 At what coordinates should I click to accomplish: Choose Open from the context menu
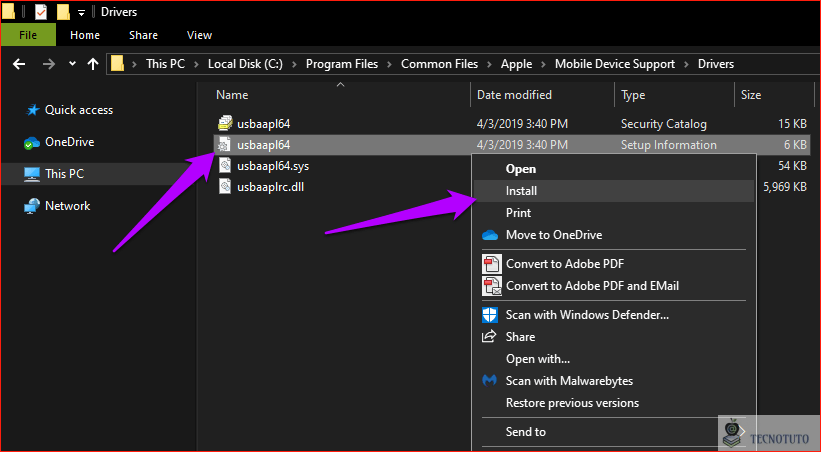pos(614,169)
